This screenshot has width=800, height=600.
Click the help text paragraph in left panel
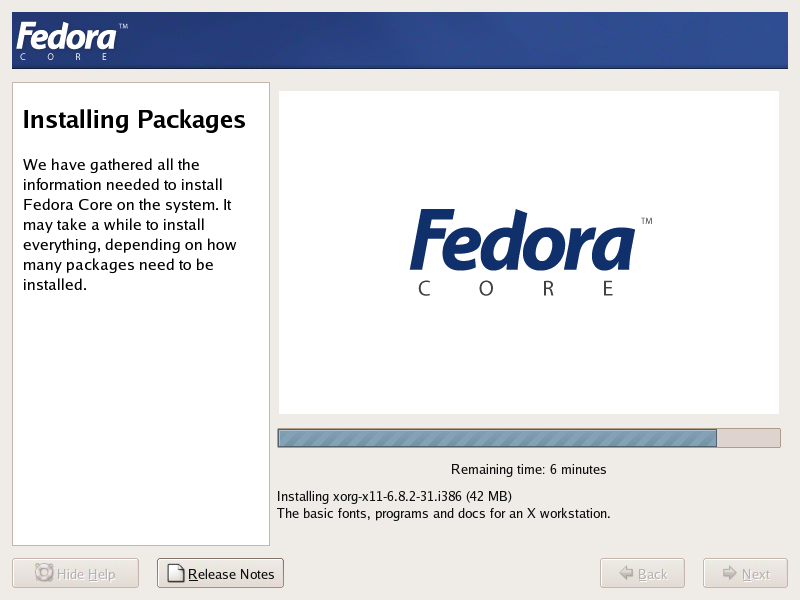[x=130, y=225]
